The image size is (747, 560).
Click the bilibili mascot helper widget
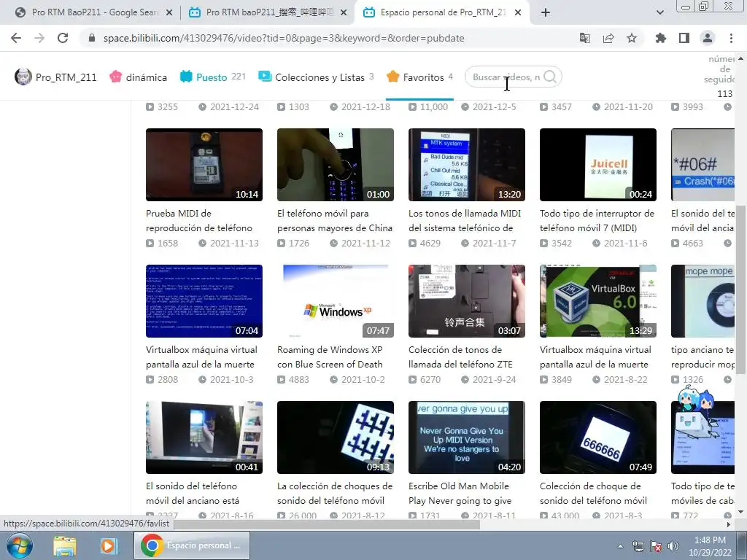point(695,411)
